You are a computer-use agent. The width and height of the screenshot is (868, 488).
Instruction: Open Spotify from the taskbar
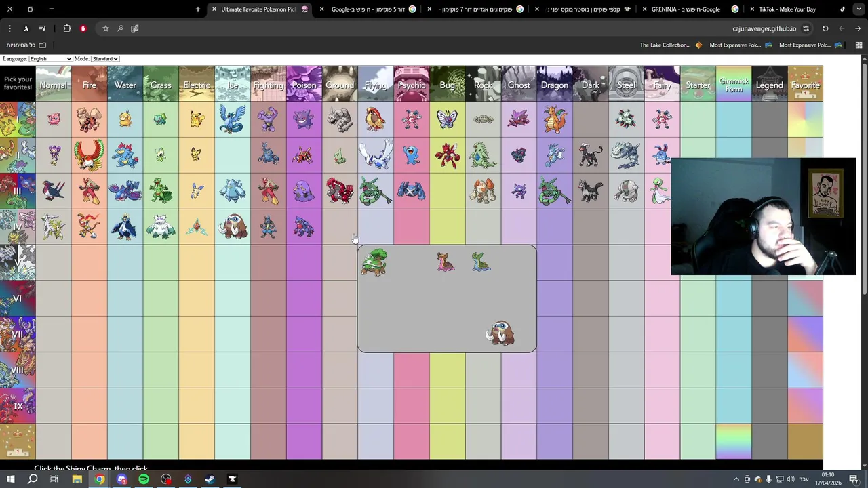point(144,479)
